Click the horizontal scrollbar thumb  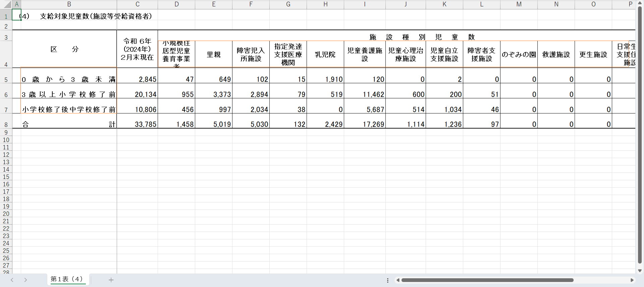(487, 280)
